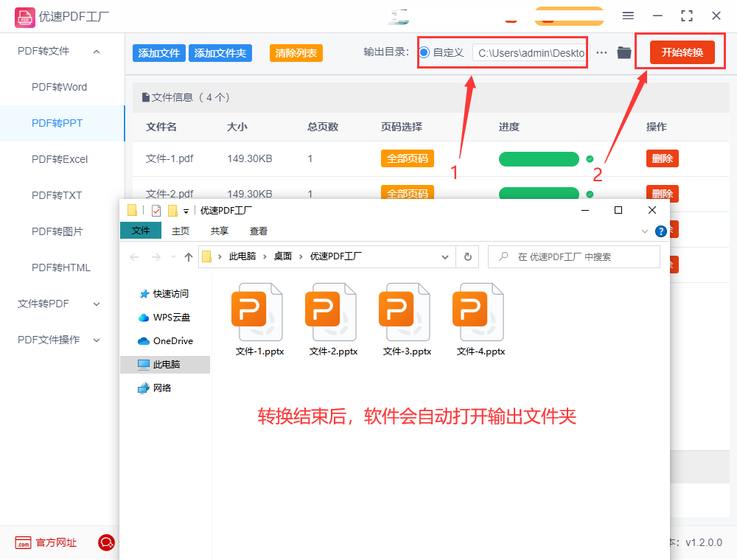The image size is (737, 560).
Task: Click the three-dot browse output path button
Action: tap(601, 52)
